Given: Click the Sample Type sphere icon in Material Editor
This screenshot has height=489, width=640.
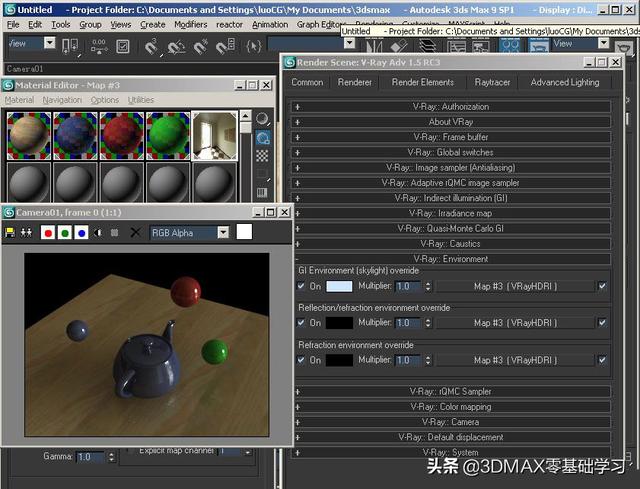Looking at the screenshot, I should tap(262, 119).
